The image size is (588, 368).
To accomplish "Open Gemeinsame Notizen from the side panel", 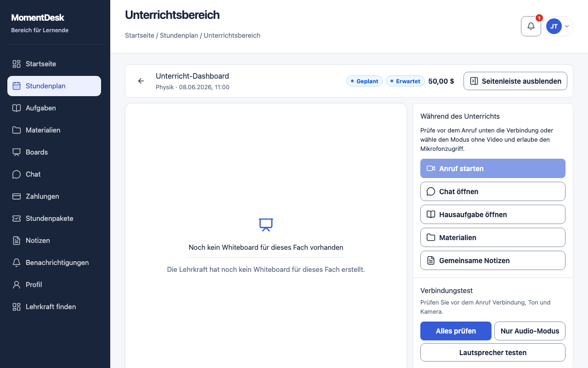I will 493,260.
